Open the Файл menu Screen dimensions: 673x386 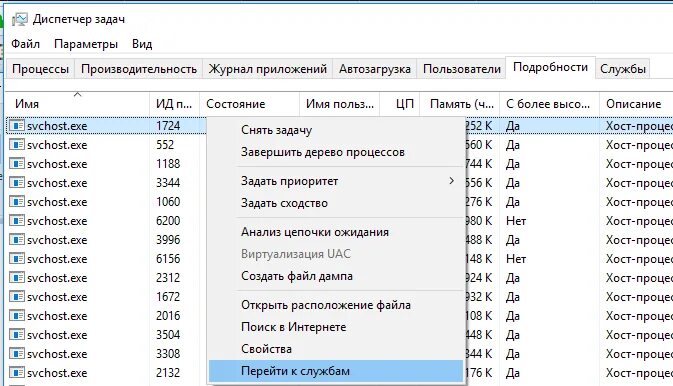click(25, 44)
